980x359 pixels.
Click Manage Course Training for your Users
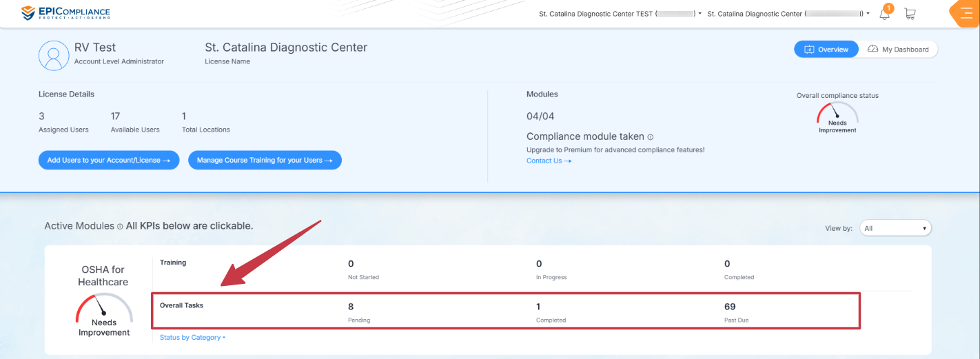(x=265, y=160)
